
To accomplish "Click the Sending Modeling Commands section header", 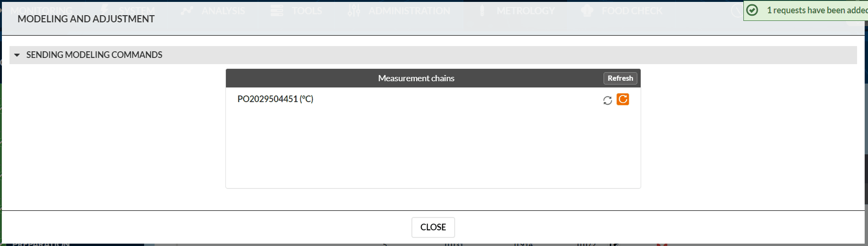I will (433, 55).
